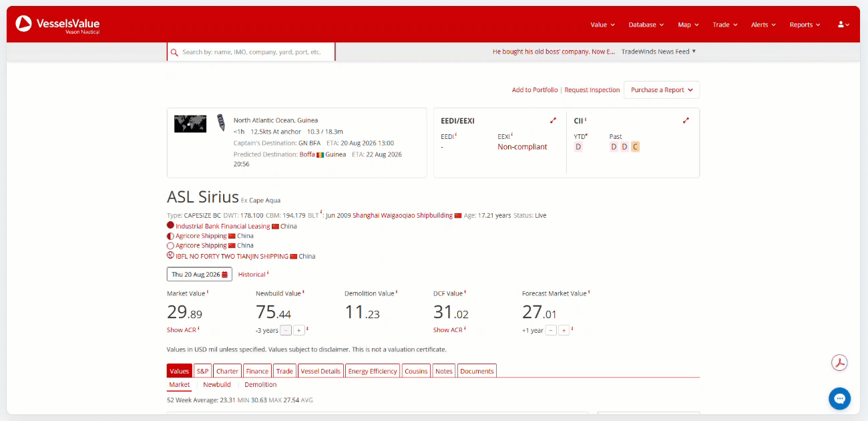Expand the CII panel with its arrows icon
Image resolution: width=868 pixels, height=421 pixels.
tap(686, 121)
